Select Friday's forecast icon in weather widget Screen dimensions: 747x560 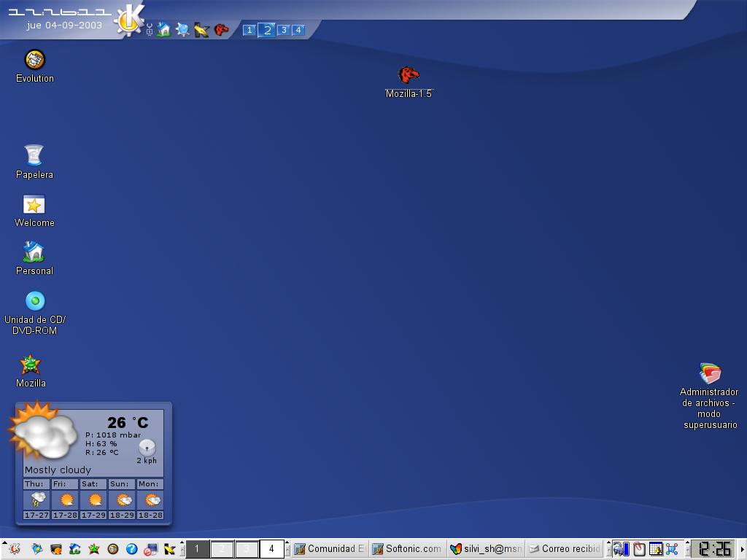pyautogui.click(x=65, y=499)
